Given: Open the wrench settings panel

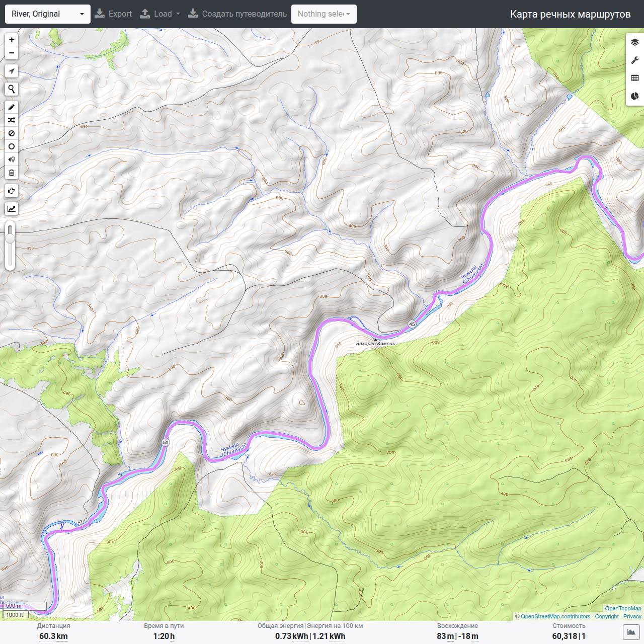Looking at the screenshot, I should [x=635, y=60].
